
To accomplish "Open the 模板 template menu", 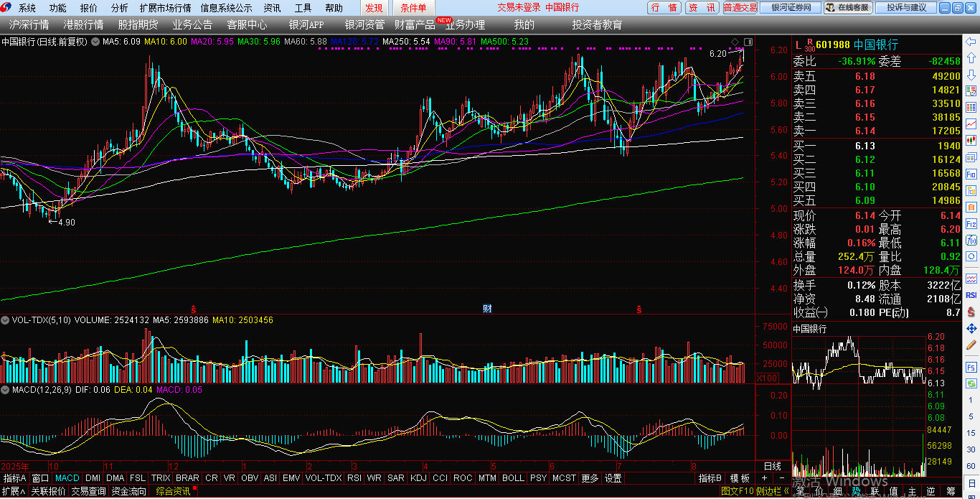I will [740, 478].
